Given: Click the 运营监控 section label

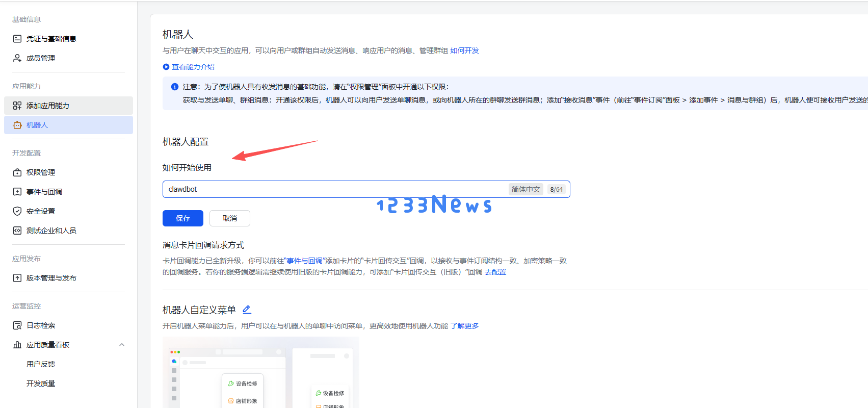Looking at the screenshot, I should coord(27,306).
